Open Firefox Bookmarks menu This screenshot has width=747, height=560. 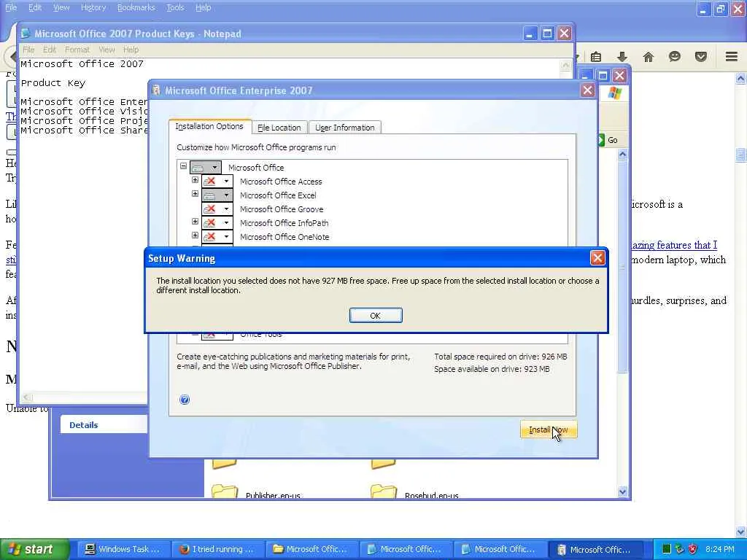pyautogui.click(x=136, y=7)
